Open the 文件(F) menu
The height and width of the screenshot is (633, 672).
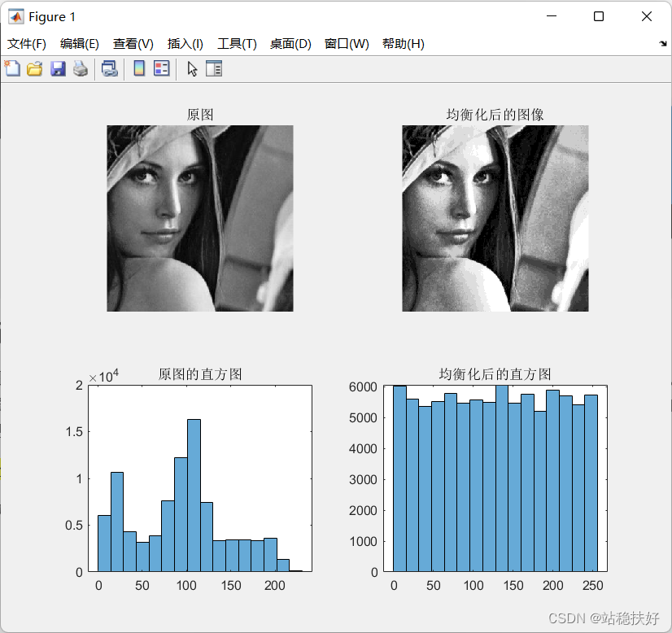(x=27, y=44)
